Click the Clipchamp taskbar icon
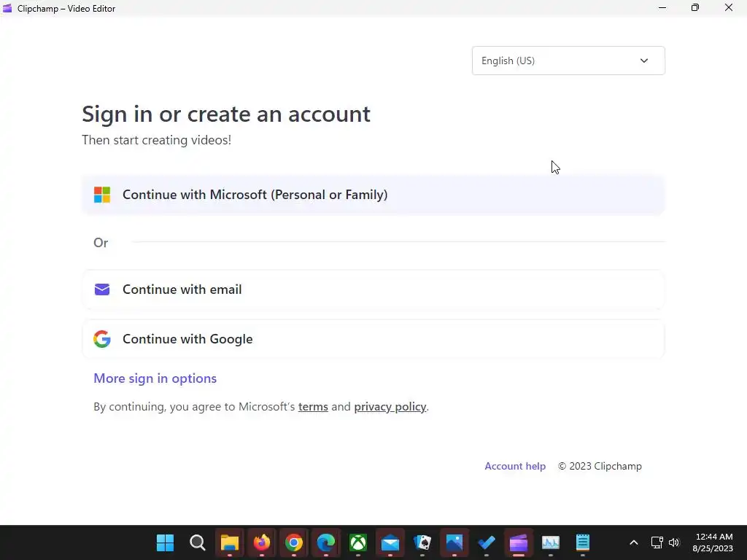The width and height of the screenshot is (747, 560). click(519, 542)
